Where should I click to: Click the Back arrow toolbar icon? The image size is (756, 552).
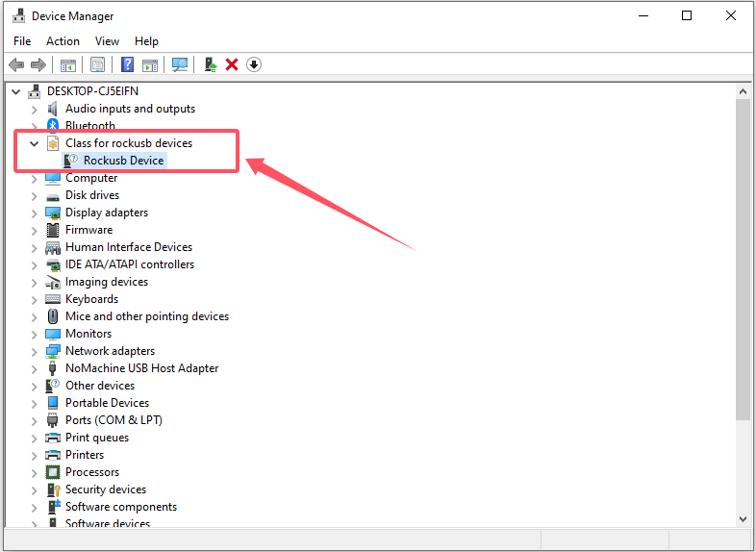[x=15, y=64]
